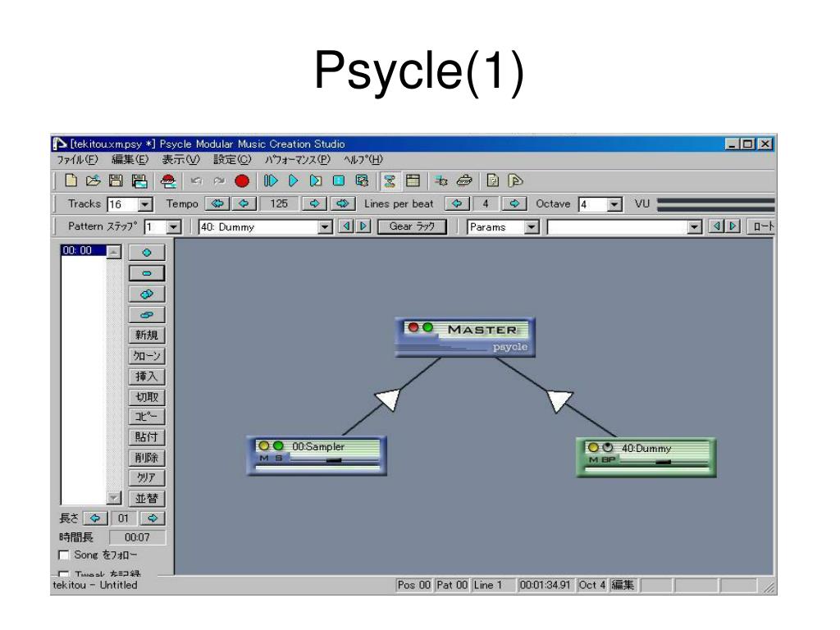
Task: Click the second sequence icon below it
Action: [146, 273]
